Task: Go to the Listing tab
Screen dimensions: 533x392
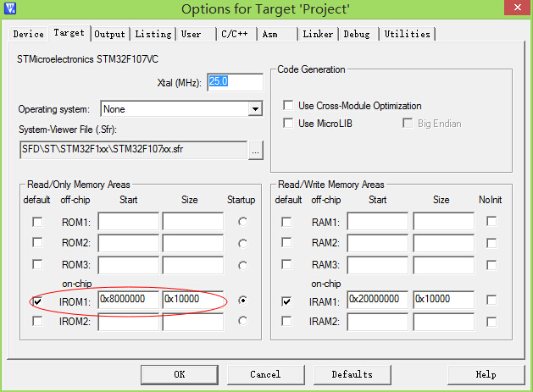Action: pyautogui.click(x=153, y=34)
